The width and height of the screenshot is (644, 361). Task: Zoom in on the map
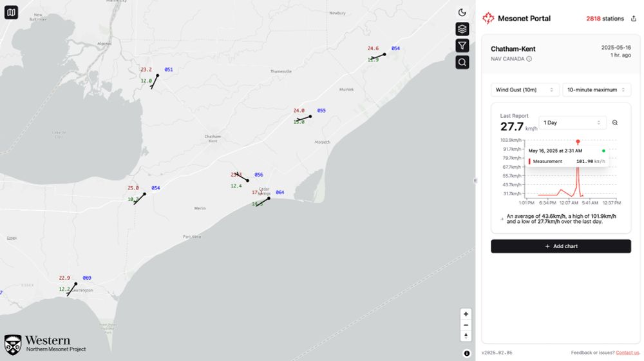tap(466, 314)
